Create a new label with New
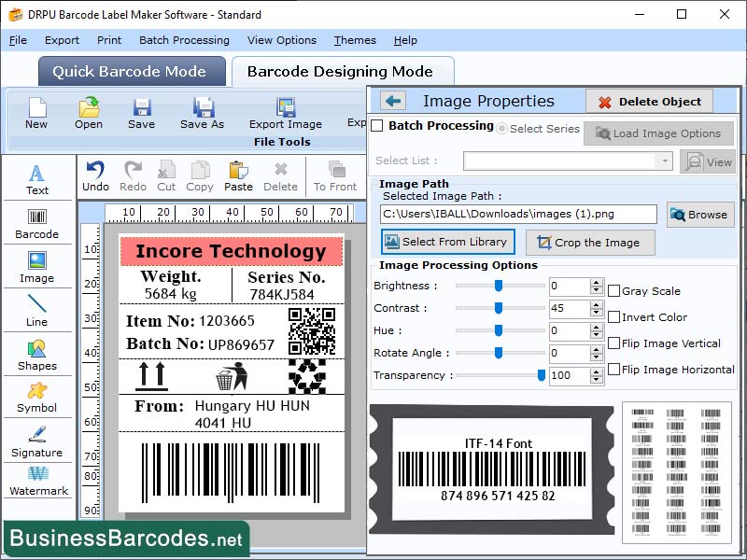Viewport: 747px width, 560px height. tap(36, 112)
